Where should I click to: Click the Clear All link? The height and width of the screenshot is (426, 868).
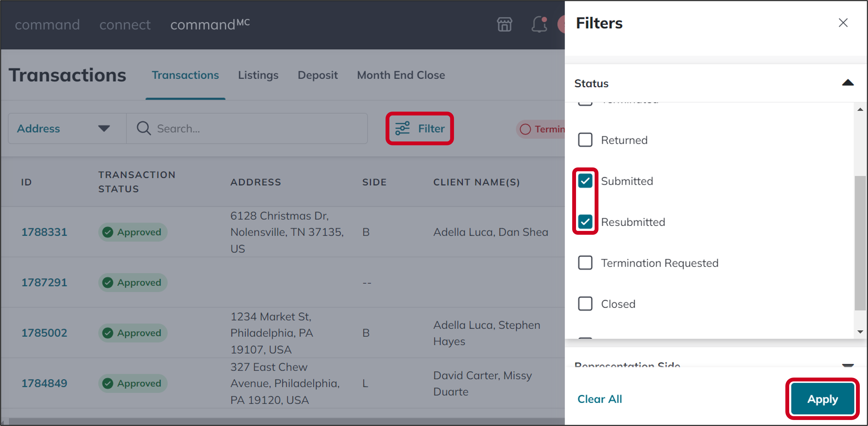pos(600,399)
